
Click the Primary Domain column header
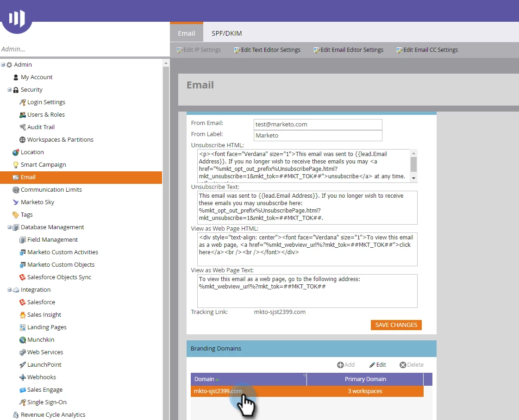pos(365,379)
